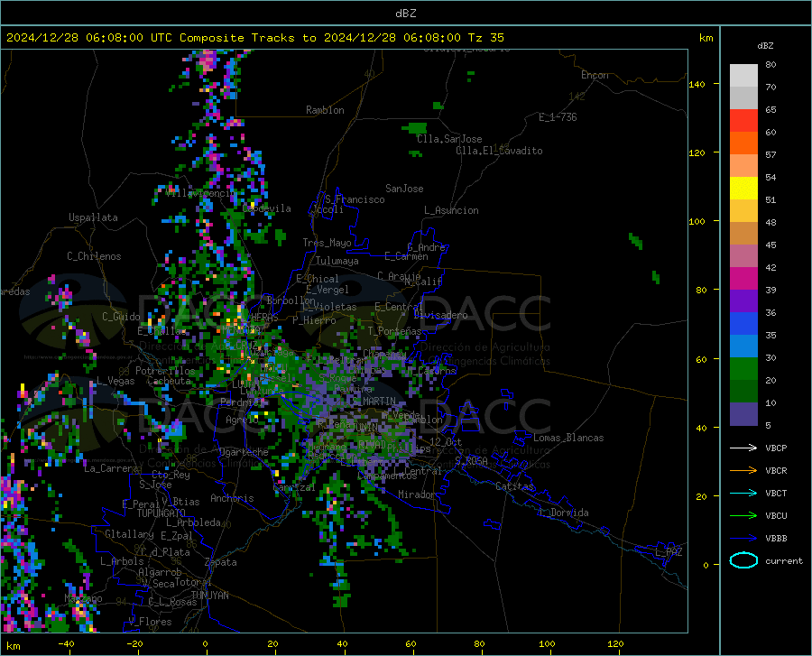This screenshot has height=656, width=812.
Task: Select the purple 36-39 dBZ color band
Action: 743,301
